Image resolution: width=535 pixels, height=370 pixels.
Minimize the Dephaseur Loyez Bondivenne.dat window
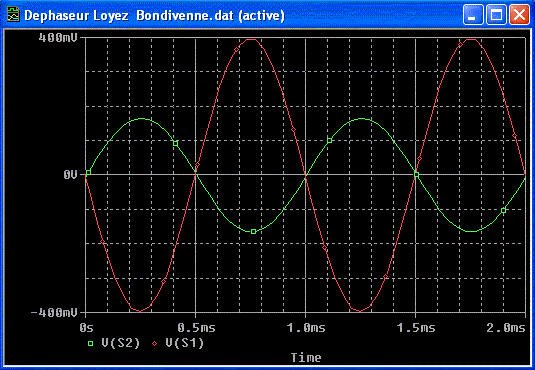tap(473, 15)
